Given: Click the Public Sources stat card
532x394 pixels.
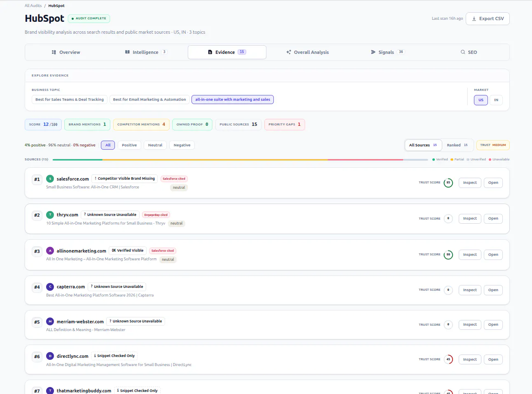Looking at the screenshot, I should tap(238, 125).
